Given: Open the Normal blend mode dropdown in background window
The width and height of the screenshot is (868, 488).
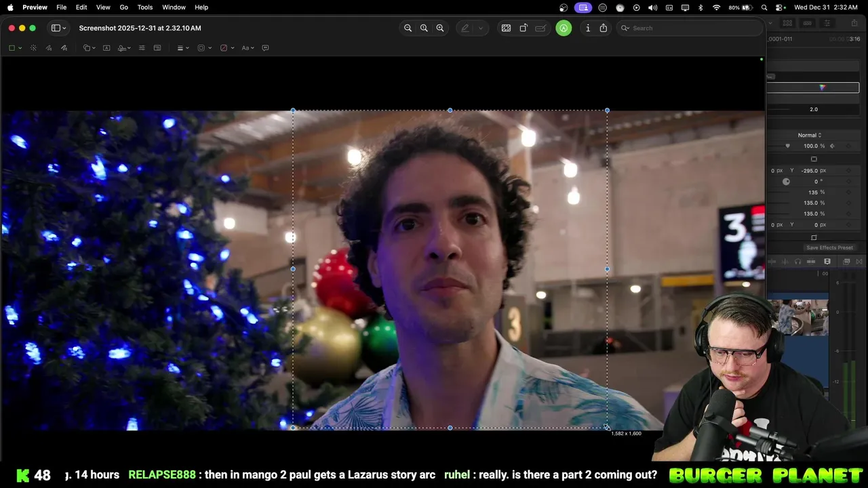Looking at the screenshot, I should [x=810, y=136].
